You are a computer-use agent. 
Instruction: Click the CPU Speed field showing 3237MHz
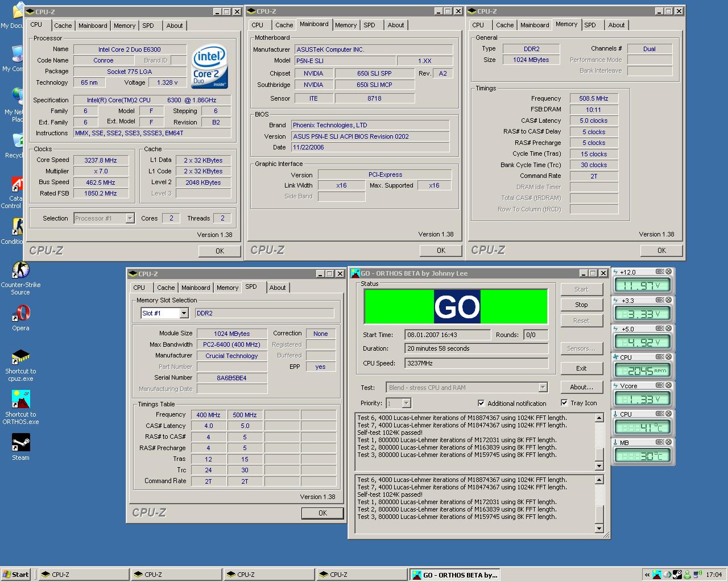(477, 363)
